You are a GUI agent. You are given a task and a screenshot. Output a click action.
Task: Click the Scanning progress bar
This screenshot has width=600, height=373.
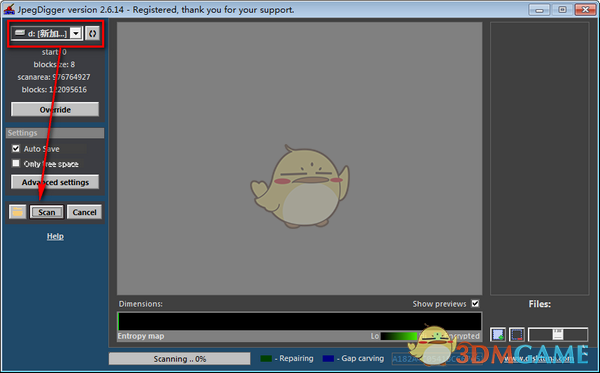(179, 359)
